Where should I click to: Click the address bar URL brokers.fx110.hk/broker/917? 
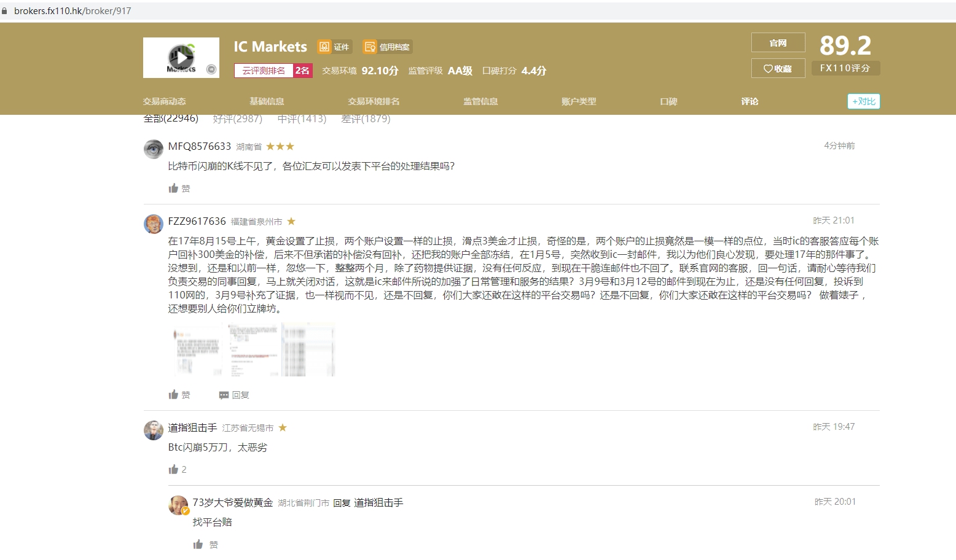(x=72, y=10)
